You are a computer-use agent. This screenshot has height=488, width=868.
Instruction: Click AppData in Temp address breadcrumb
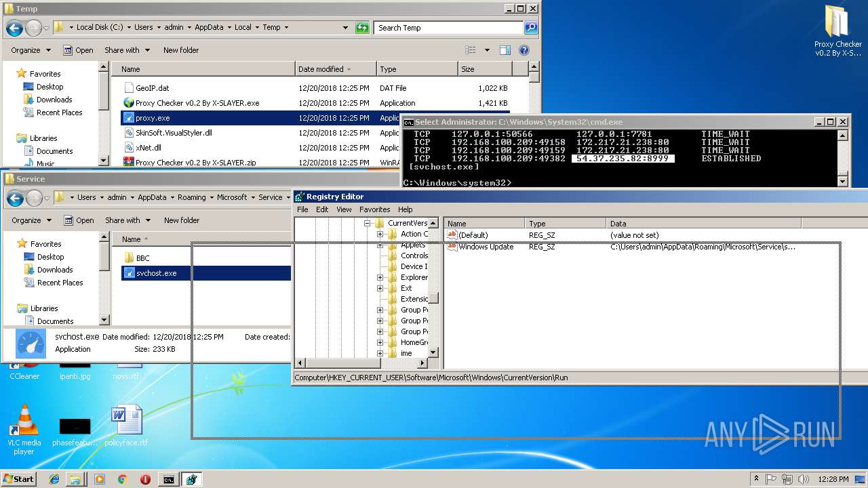(x=209, y=27)
